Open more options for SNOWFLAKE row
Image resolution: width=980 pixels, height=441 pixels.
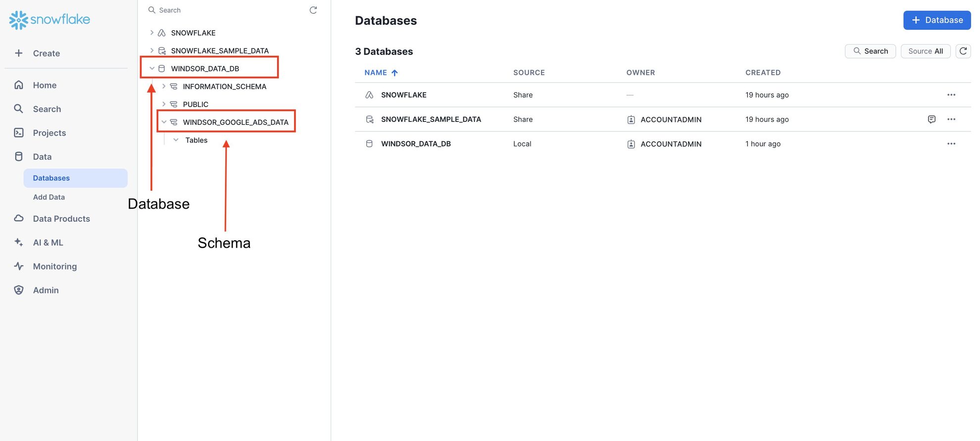point(951,95)
